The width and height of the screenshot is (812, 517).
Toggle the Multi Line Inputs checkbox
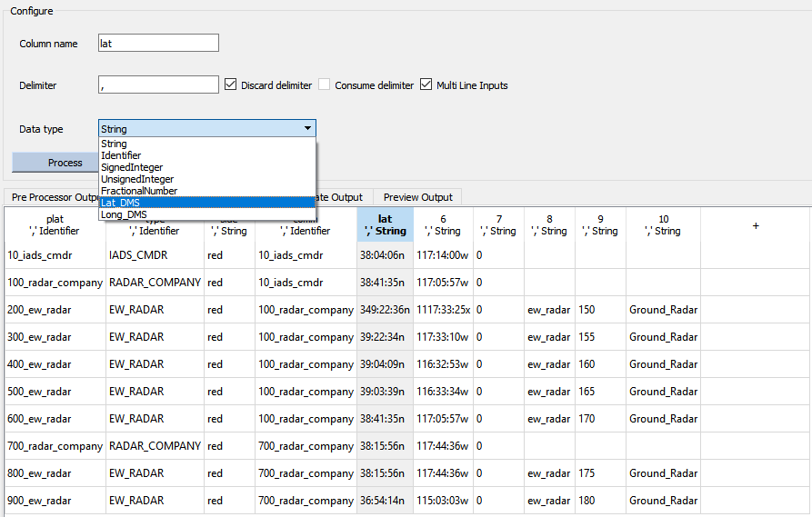[x=426, y=85]
